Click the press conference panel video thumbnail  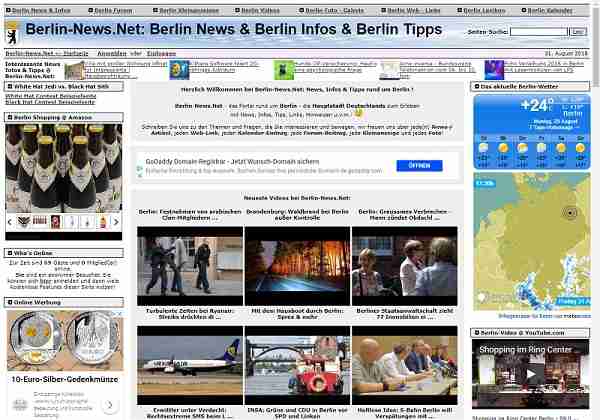pos(404,365)
